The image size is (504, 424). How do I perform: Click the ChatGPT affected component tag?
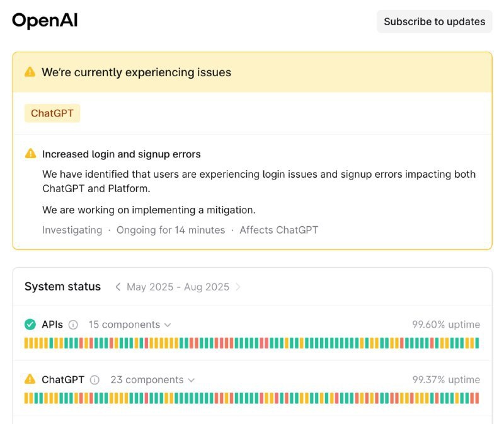pos(52,113)
